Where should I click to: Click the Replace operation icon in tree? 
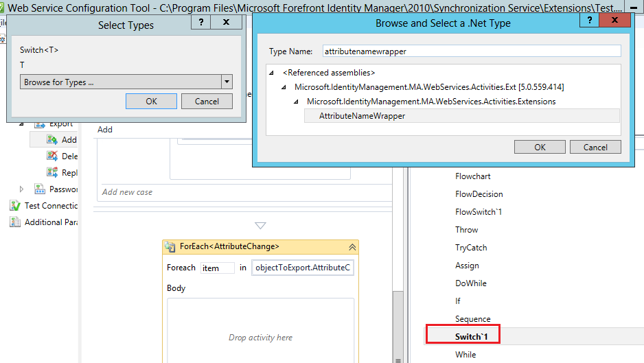click(51, 172)
